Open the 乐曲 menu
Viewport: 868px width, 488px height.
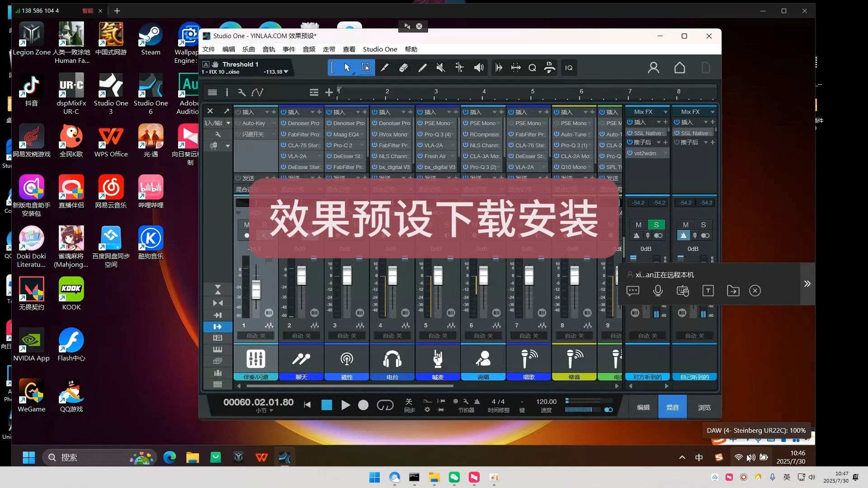[249, 49]
